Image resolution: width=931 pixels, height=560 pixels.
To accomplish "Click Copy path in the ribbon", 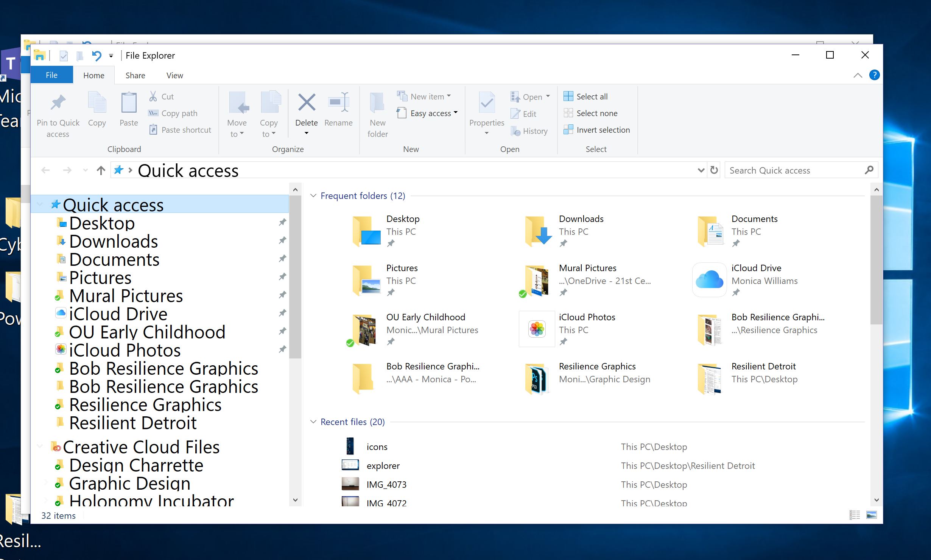I will (173, 113).
